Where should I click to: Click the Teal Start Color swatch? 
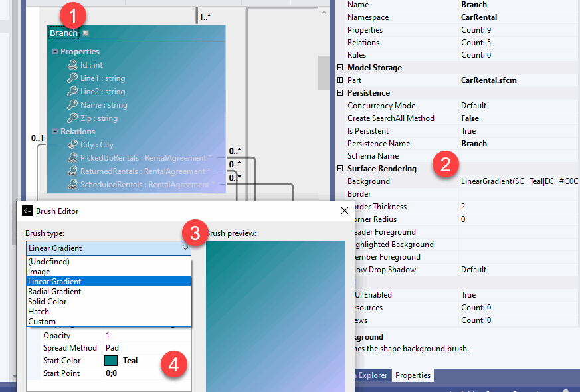click(111, 361)
